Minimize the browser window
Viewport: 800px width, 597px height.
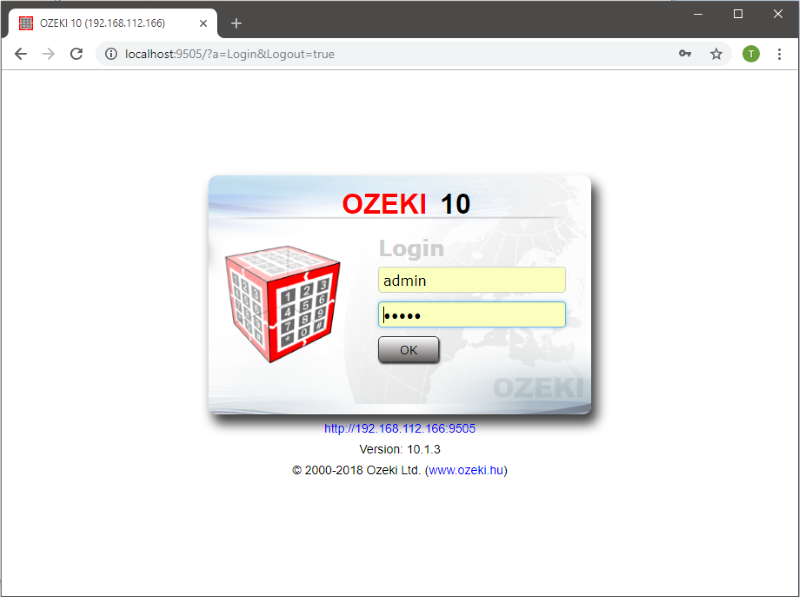(698, 14)
